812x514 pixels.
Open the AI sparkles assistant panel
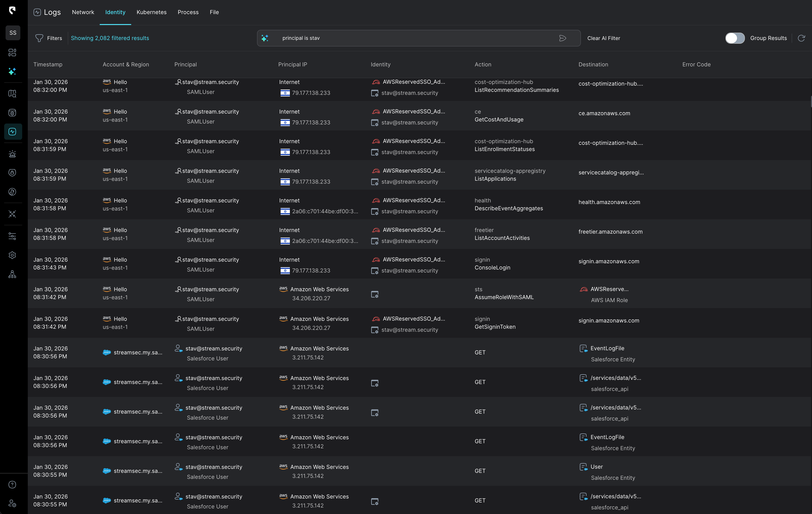coord(12,71)
